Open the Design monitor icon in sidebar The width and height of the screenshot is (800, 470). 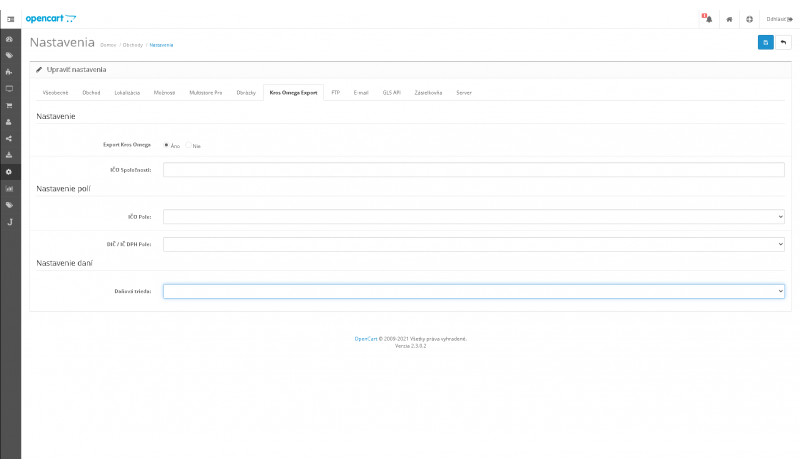coord(9,88)
